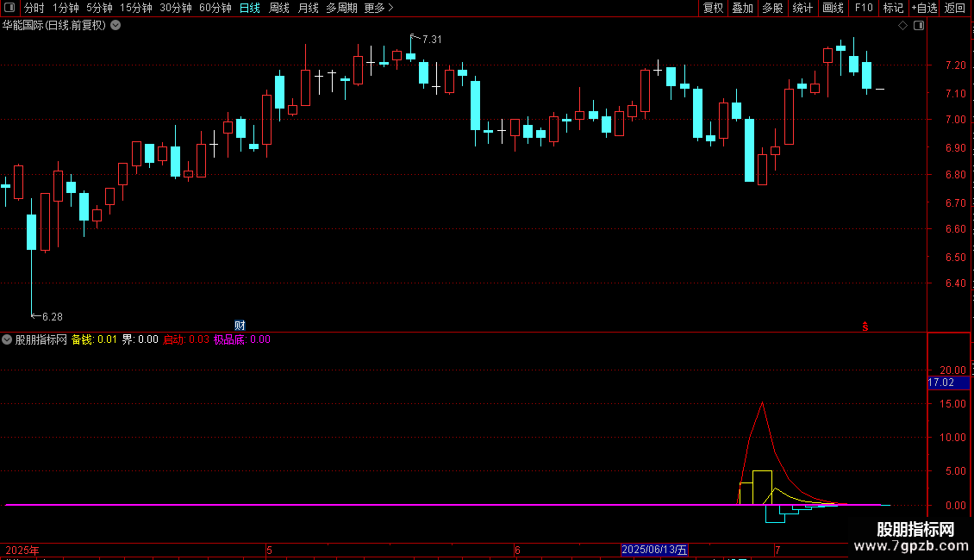Click the 财 finance marker icon
This screenshot has height=560, width=974.
(x=240, y=326)
